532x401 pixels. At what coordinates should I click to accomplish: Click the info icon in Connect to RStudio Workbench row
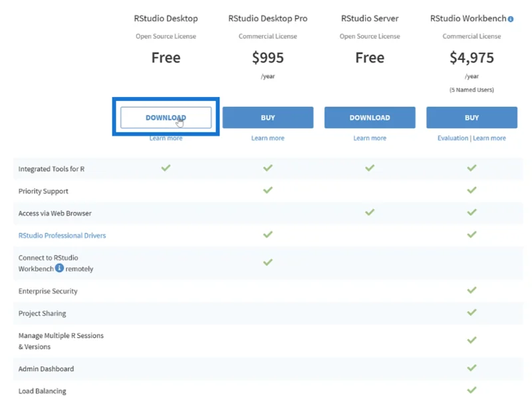59,268
